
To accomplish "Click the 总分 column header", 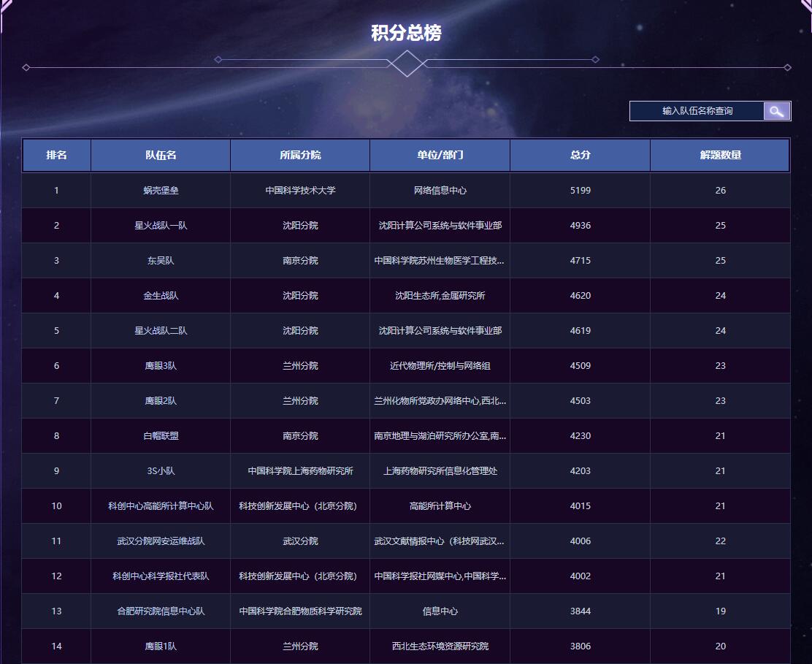I will tap(580, 155).
